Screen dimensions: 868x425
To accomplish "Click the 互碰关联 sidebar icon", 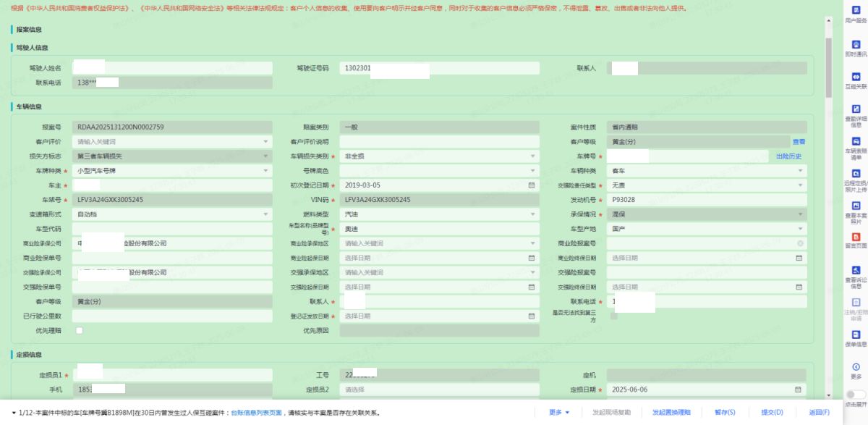I will [x=856, y=77].
